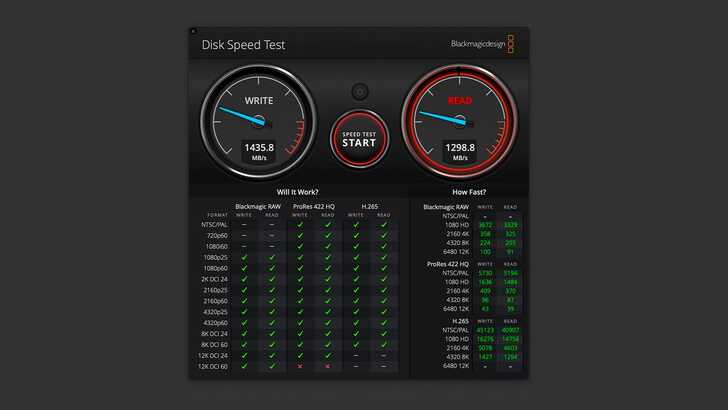728x410 pixels.
Task: Click Blackmagic RAW 6480 12K write value 100
Action: click(x=485, y=252)
